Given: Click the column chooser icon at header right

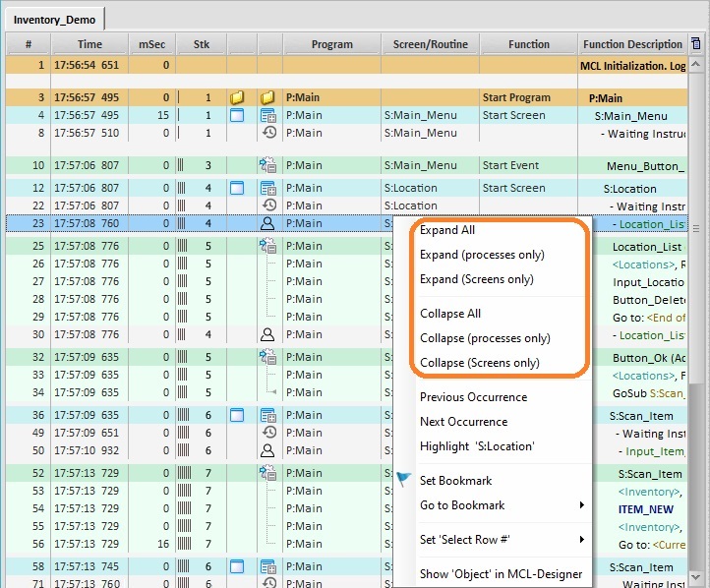Looking at the screenshot, I should [696, 44].
